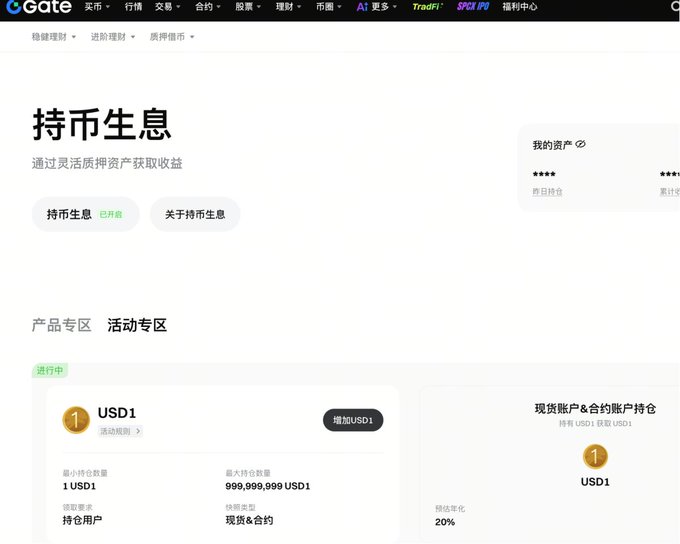The height and width of the screenshot is (544, 680).
Task: Click the USD1 coin icon in left card
Action: tap(76, 420)
